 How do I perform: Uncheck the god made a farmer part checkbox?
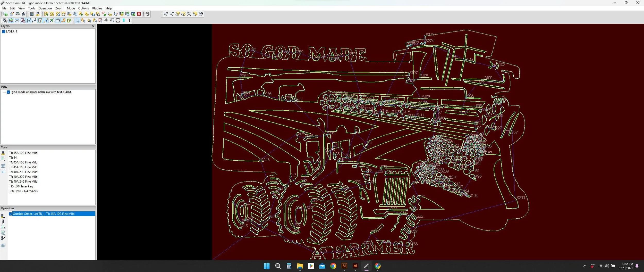coord(9,92)
